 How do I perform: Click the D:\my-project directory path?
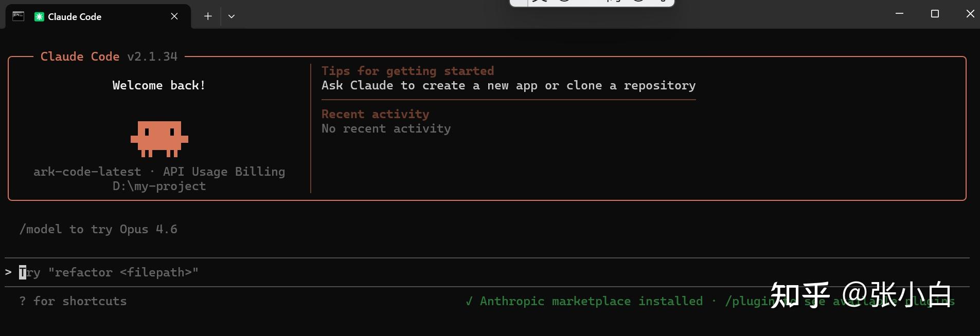pyautogui.click(x=159, y=186)
